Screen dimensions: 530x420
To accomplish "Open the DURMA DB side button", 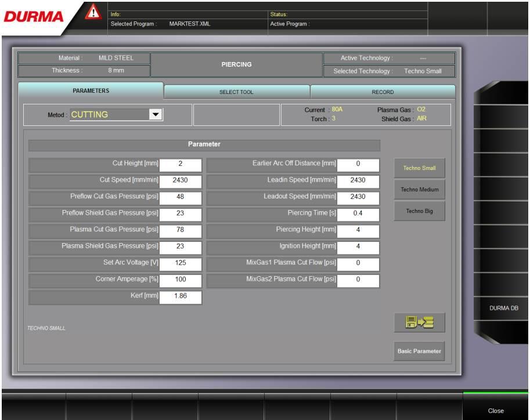I will click(503, 308).
